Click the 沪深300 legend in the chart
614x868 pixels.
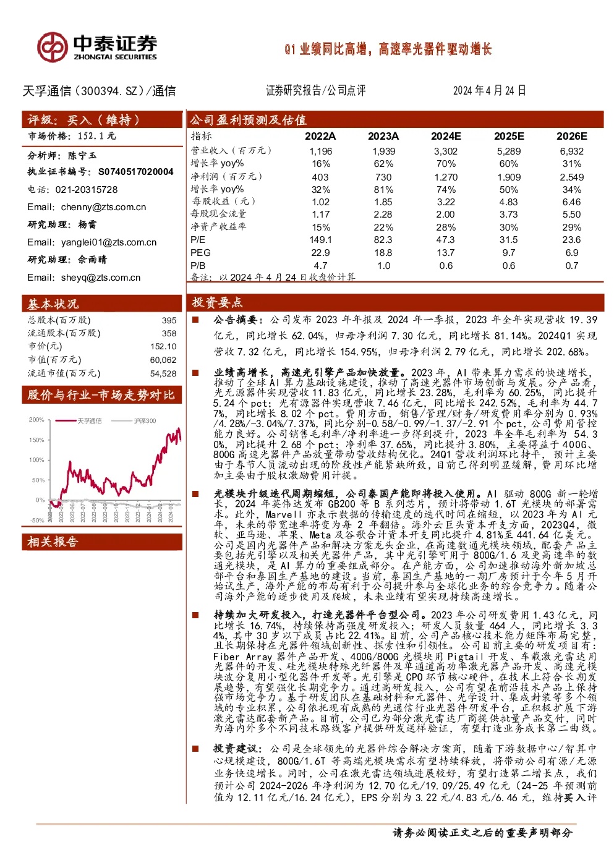click(134, 421)
